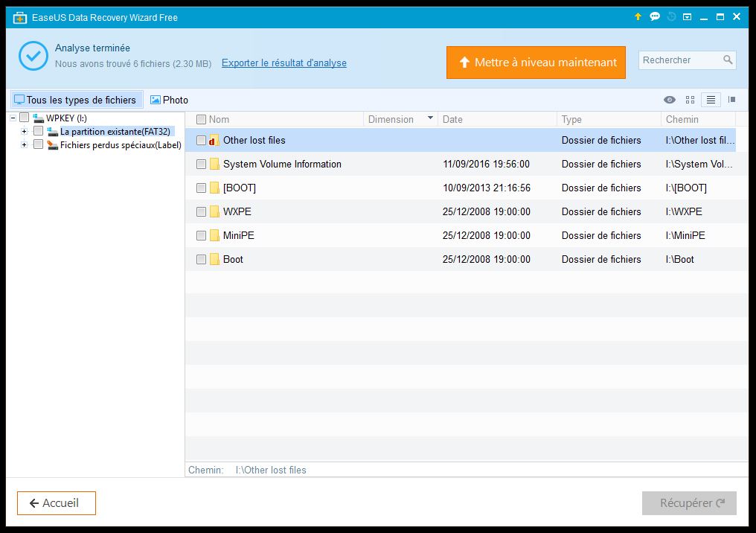Viewport: 756px width, 533px height.
Task: Select the MiniPE folder name
Action: pyautogui.click(x=238, y=235)
